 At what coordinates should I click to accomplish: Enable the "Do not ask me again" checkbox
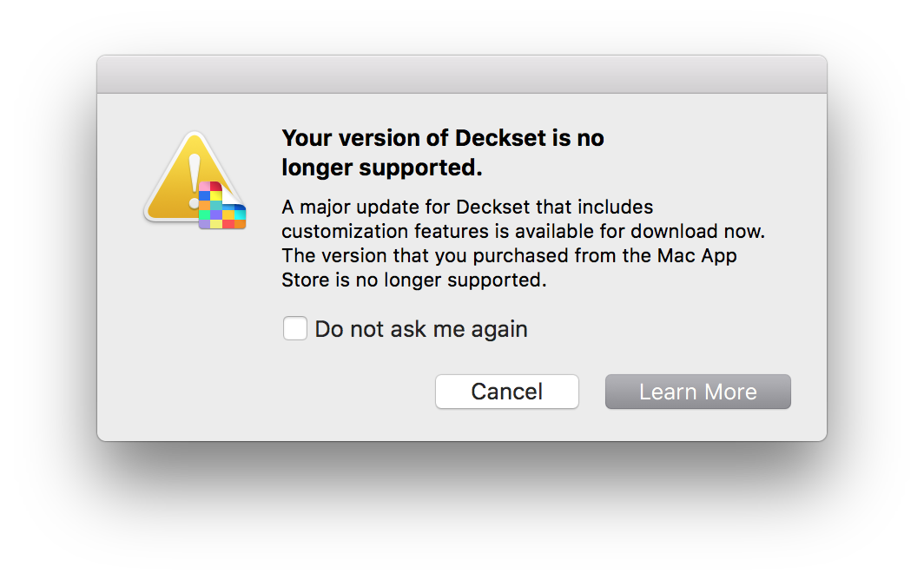(295, 329)
